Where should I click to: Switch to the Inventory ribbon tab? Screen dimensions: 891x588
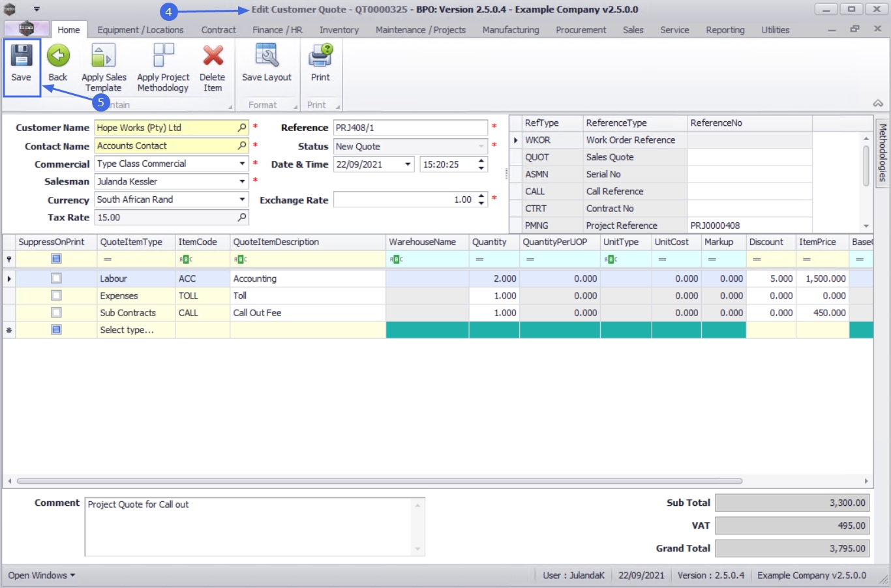point(339,30)
